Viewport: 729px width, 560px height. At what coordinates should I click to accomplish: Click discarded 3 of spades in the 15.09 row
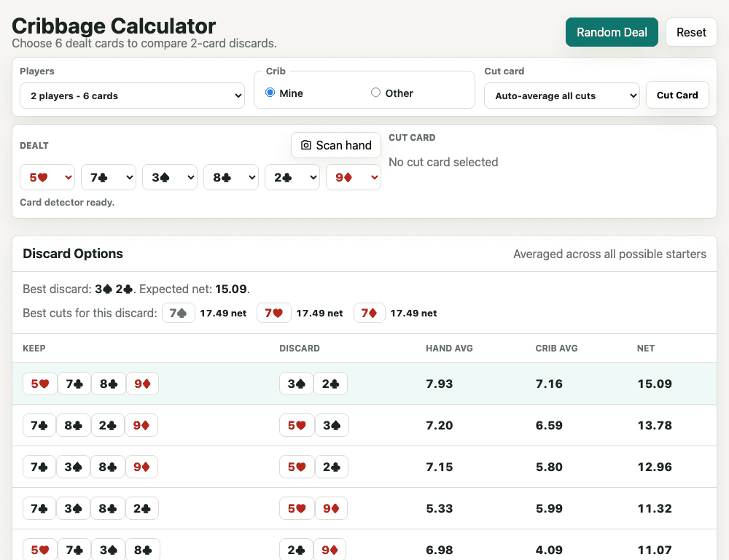[x=297, y=384]
